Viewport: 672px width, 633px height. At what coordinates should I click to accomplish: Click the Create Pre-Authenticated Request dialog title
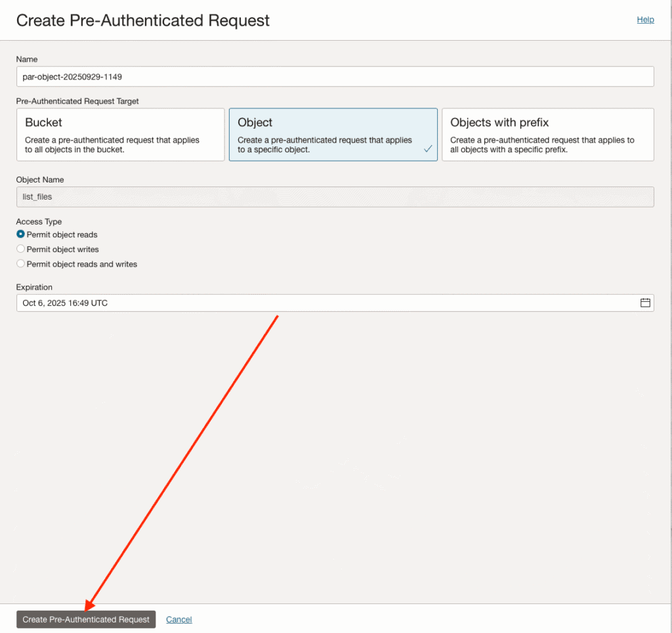click(x=142, y=20)
